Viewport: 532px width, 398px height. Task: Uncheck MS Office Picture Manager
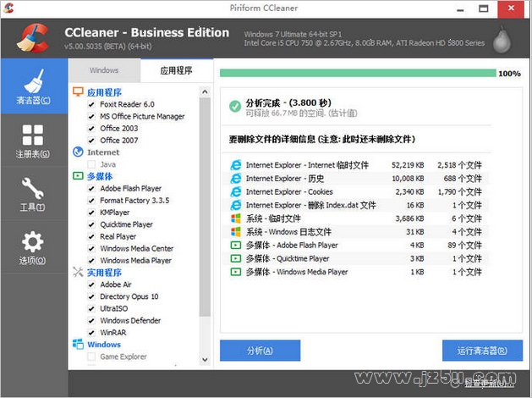click(91, 117)
